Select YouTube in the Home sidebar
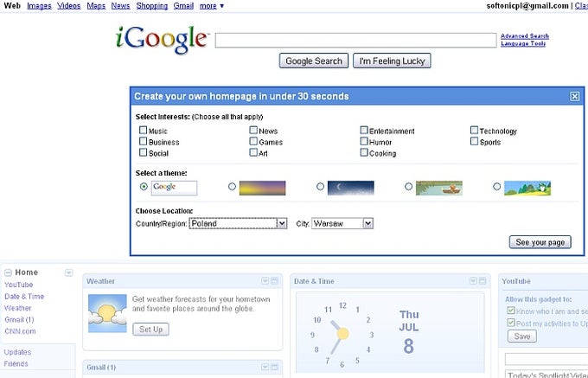Viewport: 588px width, 378px height. (19, 285)
